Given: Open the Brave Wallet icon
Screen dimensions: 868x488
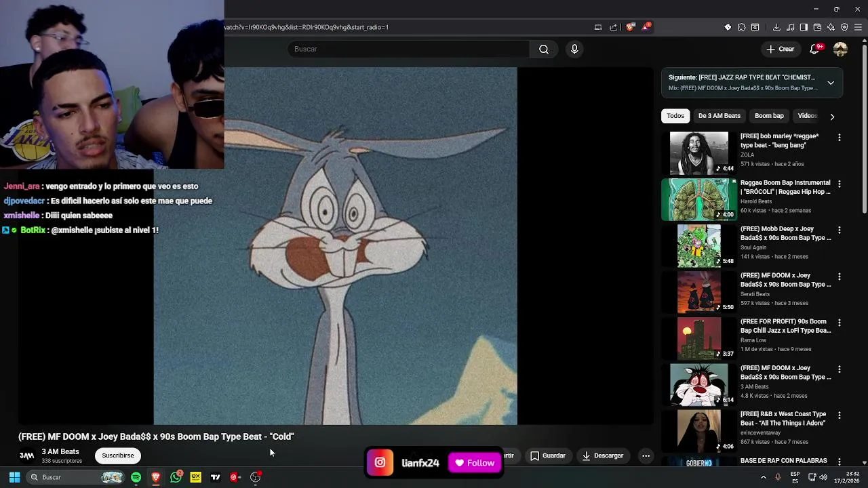Looking at the screenshot, I should [x=817, y=27].
